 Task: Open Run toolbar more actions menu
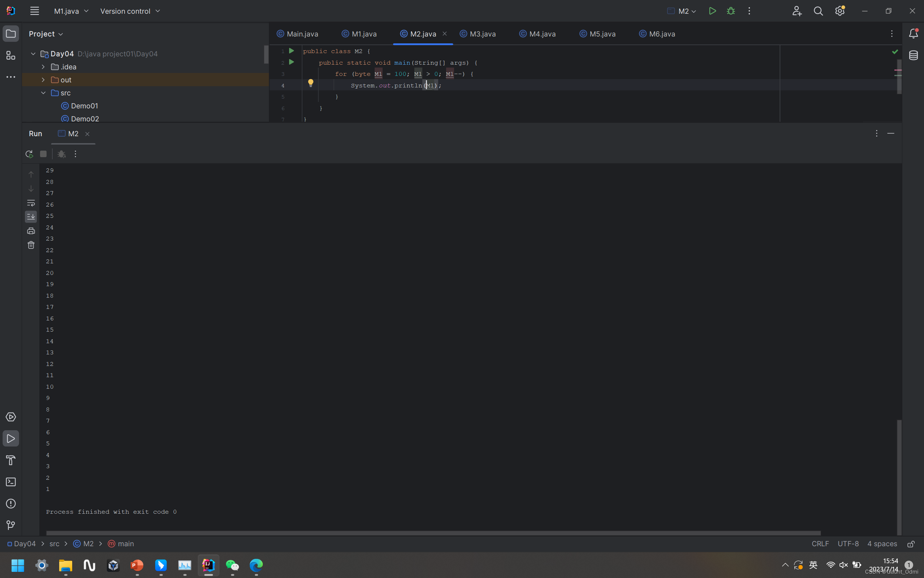coord(75,154)
